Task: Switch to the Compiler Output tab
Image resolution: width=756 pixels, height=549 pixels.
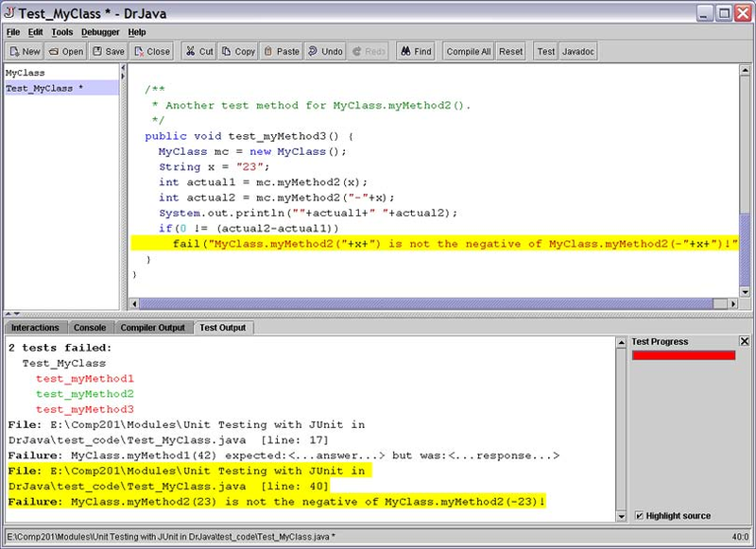Action: [152, 327]
